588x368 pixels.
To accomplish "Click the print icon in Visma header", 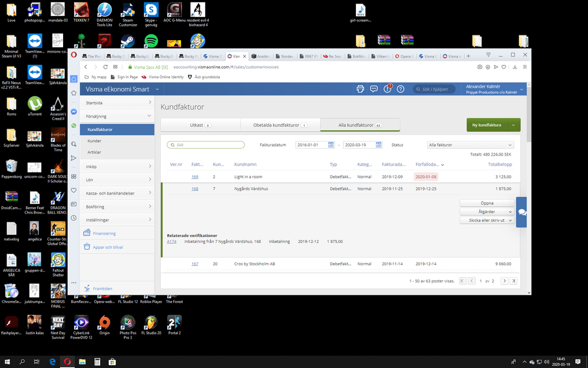I will [360, 89].
